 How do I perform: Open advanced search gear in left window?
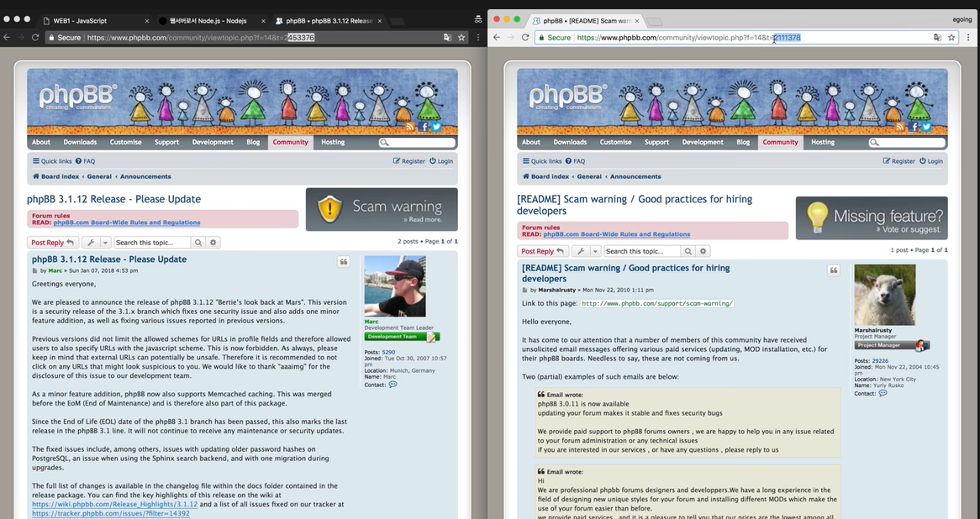[213, 243]
